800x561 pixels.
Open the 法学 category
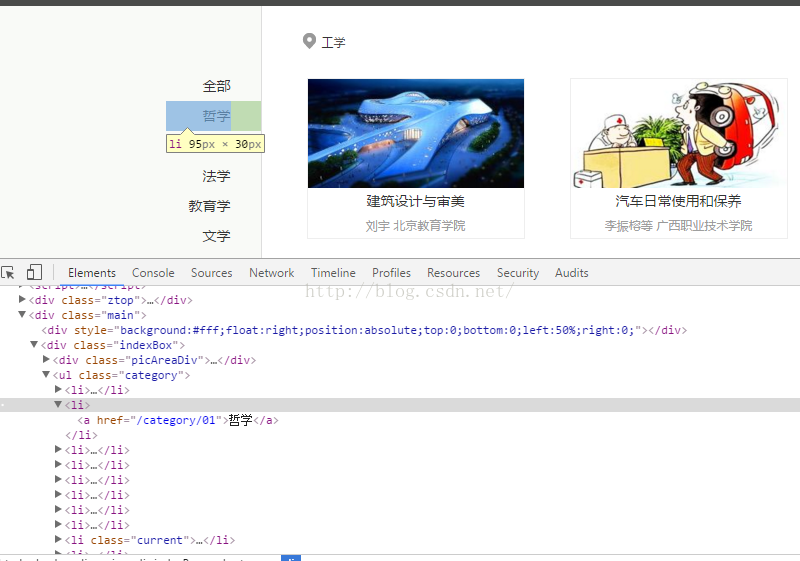(216, 176)
